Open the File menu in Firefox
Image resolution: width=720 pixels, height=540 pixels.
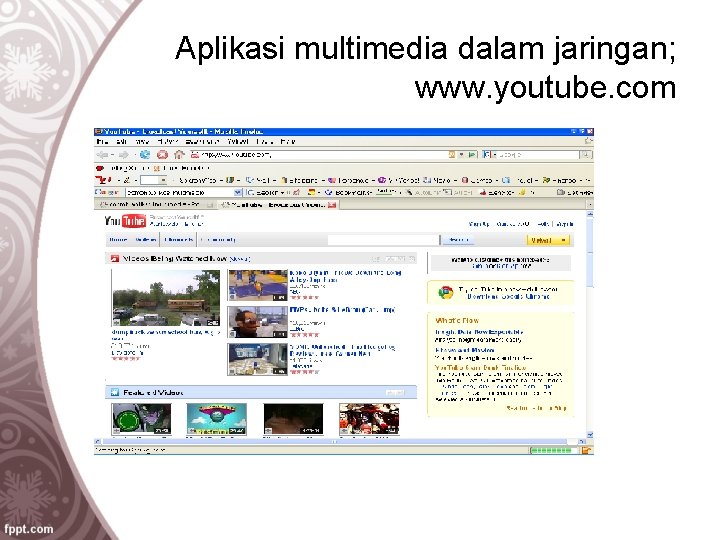(102, 142)
